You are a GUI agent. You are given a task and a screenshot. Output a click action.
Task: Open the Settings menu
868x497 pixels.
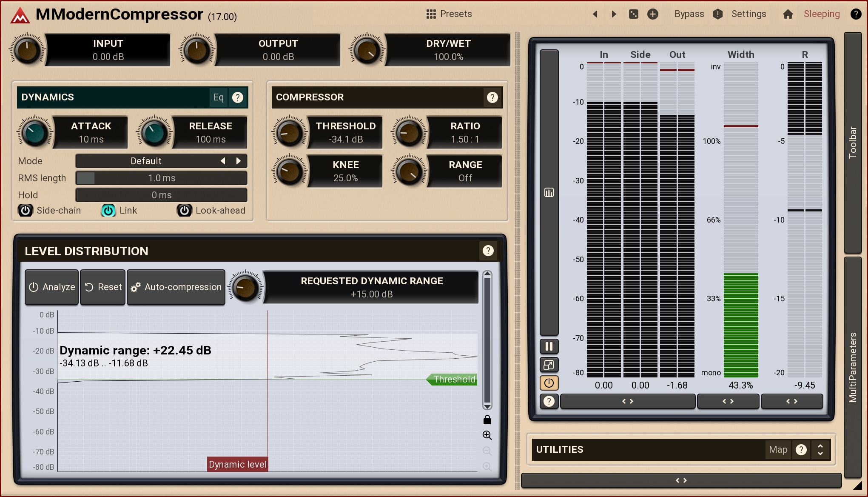(748, 14)
